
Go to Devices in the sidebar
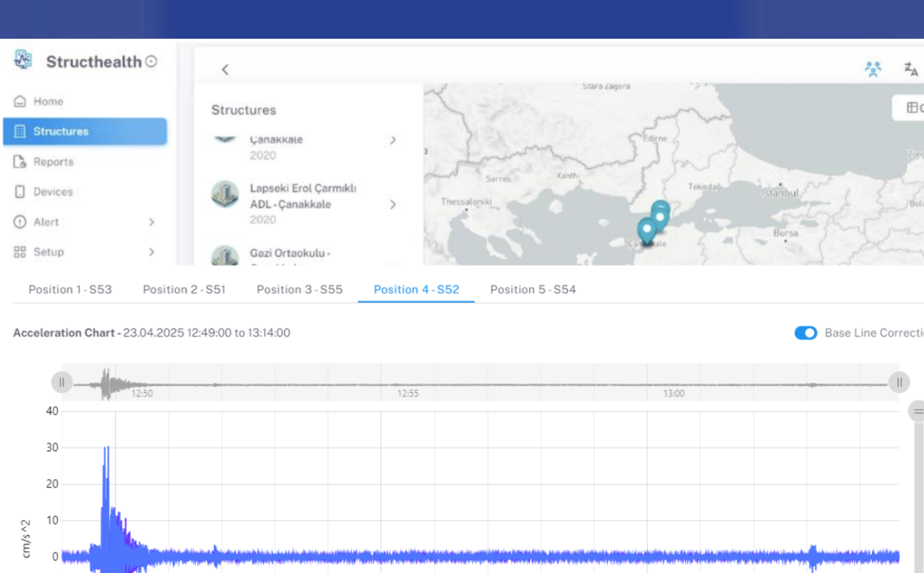coord(52,191)
